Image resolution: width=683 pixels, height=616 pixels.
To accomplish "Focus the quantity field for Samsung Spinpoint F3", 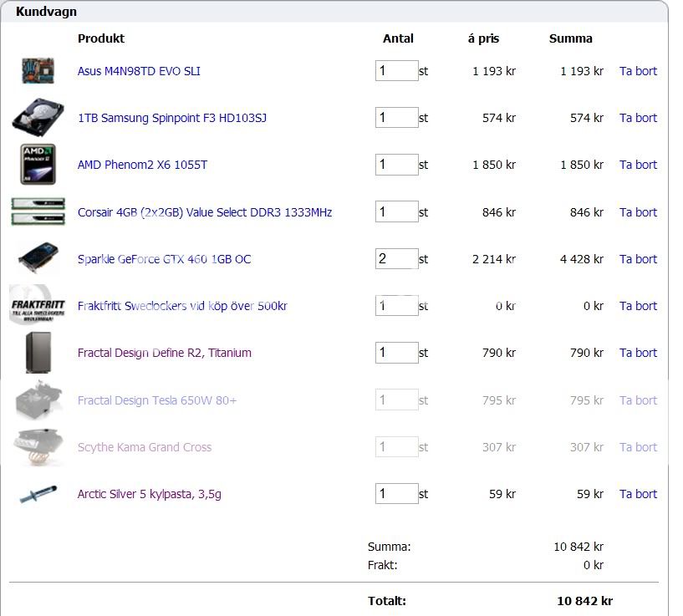I will click(396, 118).
